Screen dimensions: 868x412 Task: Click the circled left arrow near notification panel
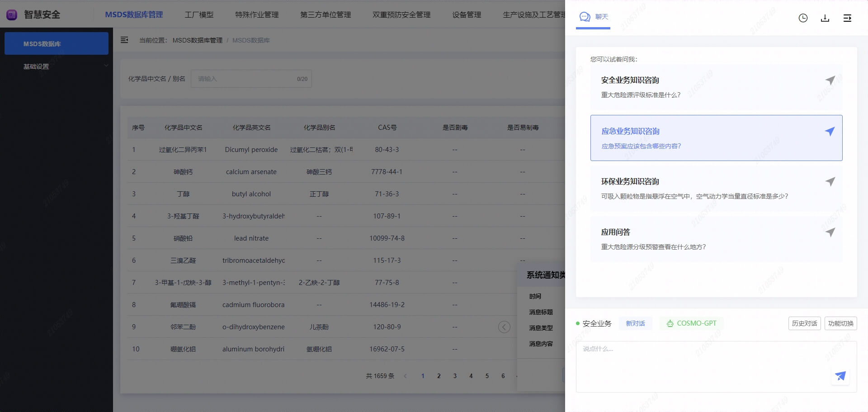click(x=504, y=327)
